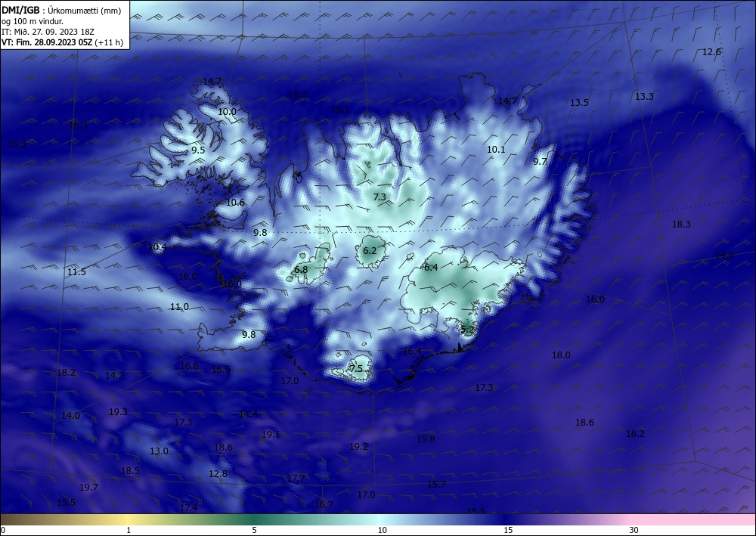Click the value 9.7 in the East fjords
Screen dimensions: 756x536
tap(540, 162)
